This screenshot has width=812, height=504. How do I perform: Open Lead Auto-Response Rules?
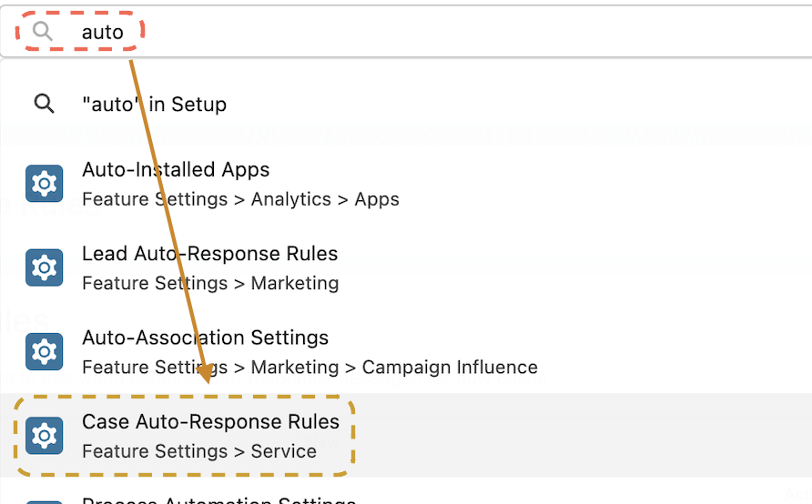click(209, 254)
